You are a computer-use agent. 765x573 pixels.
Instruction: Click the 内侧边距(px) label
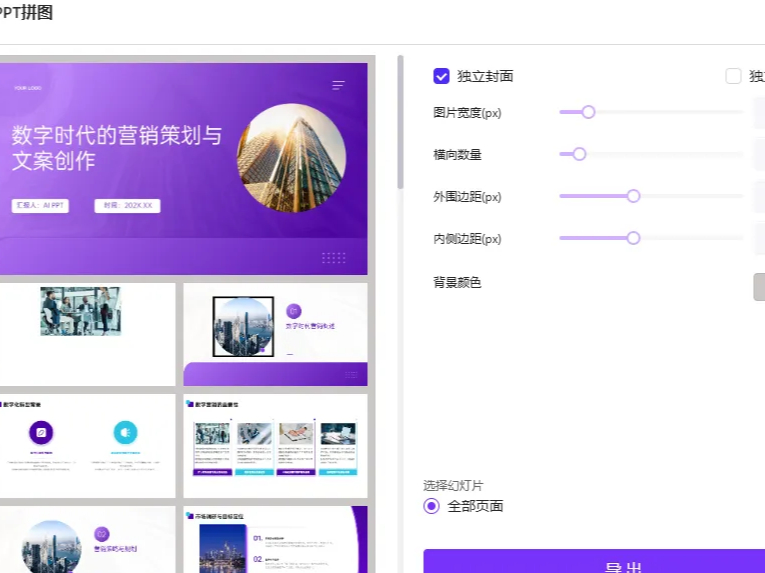467,239
